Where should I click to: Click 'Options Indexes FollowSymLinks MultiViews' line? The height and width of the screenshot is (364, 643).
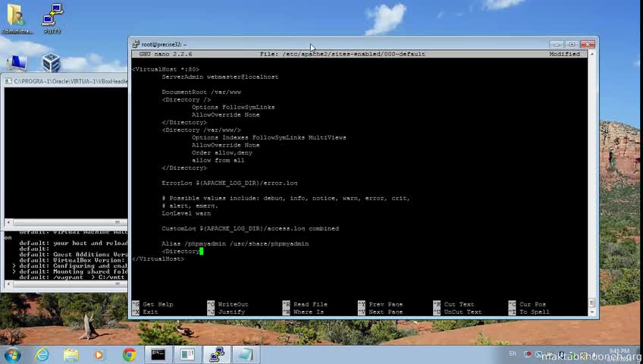pos(268,137)
